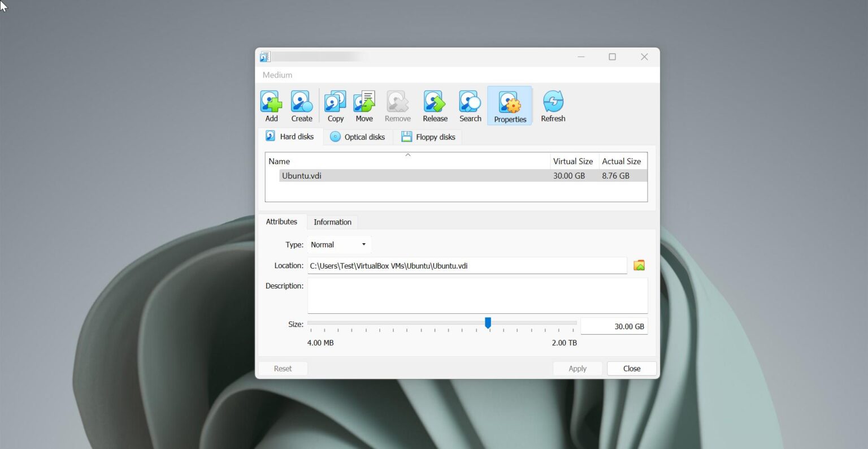Select the Release medium icon
Image resolution: width=868 pixels, height=449 pixels.
click(x=434, y=105)
